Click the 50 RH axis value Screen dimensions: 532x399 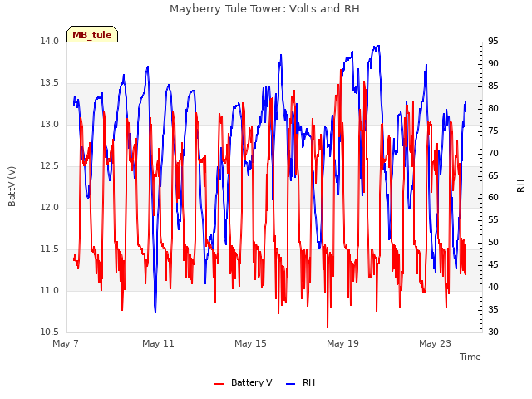(x=493, y=242)
